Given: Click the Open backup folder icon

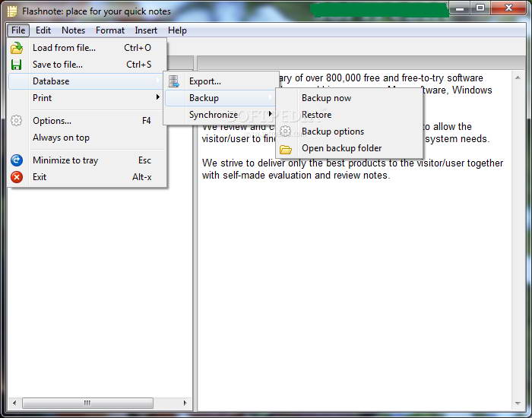Looking at the screenshot, I should 285,149.
